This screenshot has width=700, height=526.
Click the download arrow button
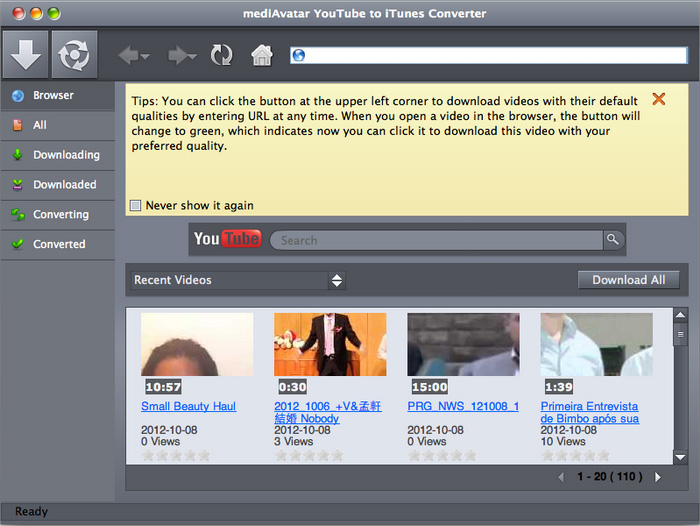tap(25, 54)
